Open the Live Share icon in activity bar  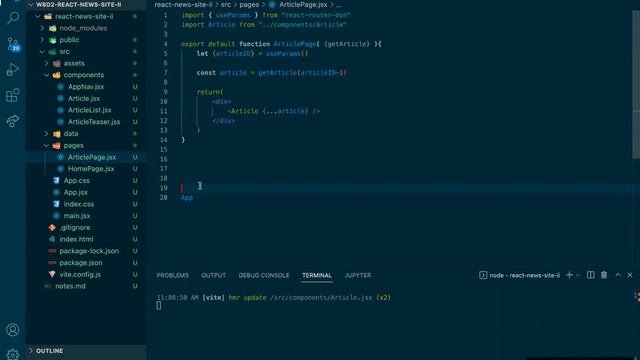(x=13, y=121)
